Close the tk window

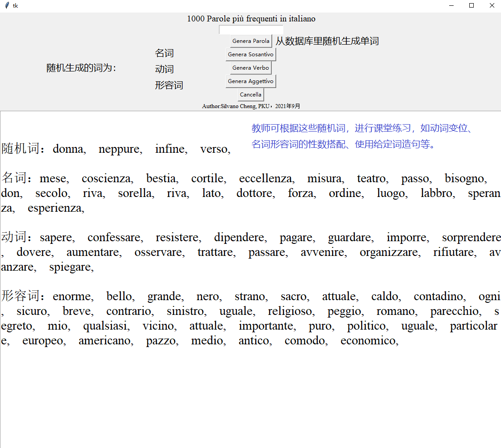(x=492, y=6)
